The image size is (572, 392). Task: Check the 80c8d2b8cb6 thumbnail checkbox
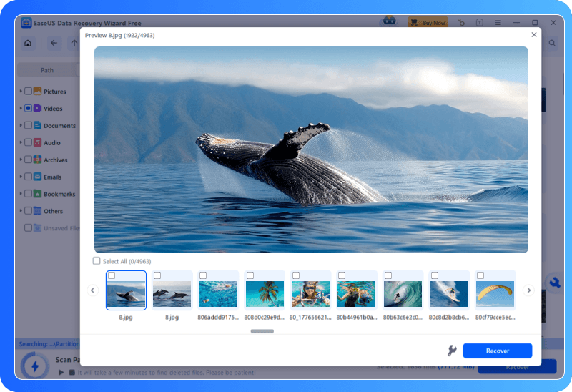(435, 275)
